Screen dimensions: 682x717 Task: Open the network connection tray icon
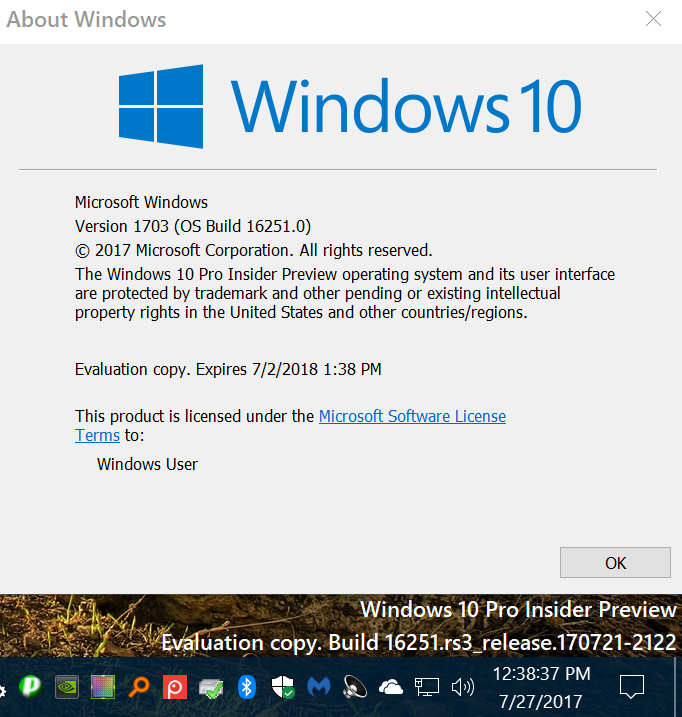coord(427,687)
